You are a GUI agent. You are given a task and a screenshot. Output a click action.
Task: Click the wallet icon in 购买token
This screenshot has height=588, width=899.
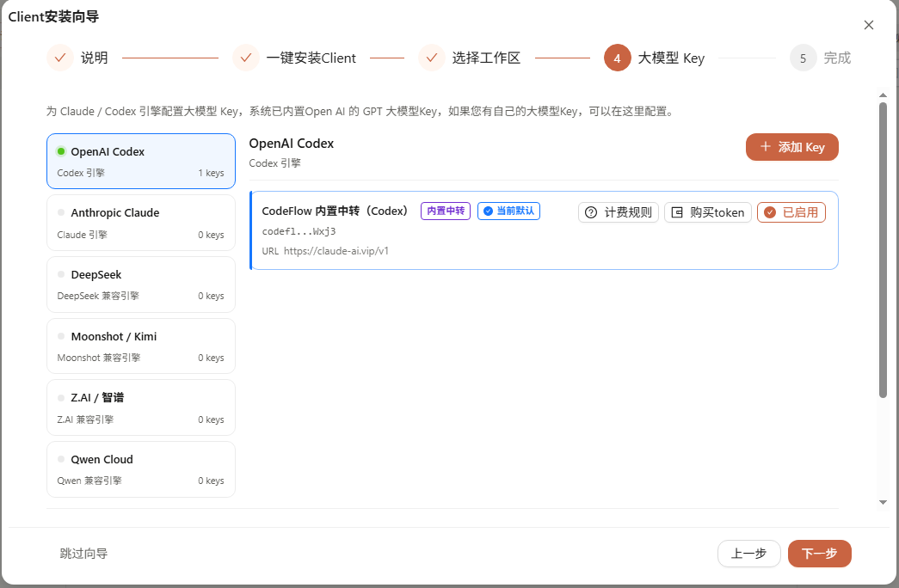[677, 212]
